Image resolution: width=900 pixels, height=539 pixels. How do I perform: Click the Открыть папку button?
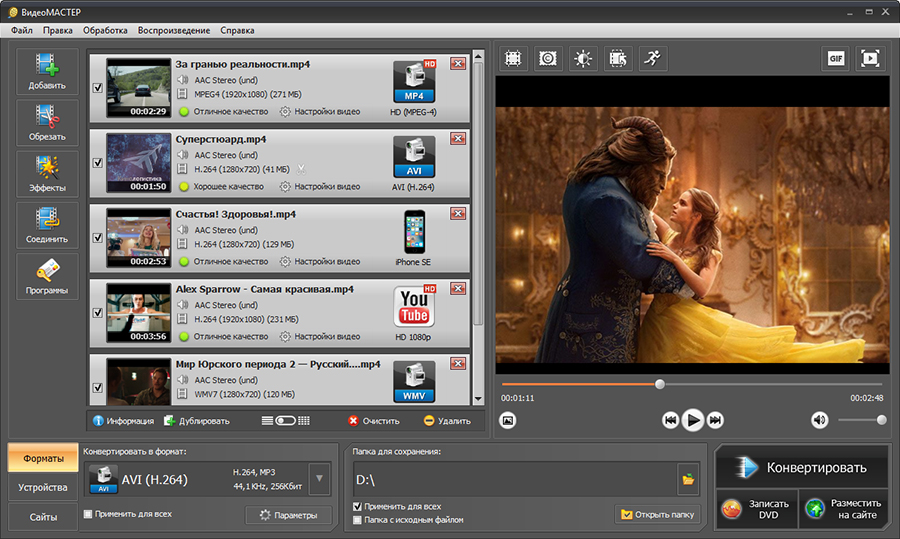658,515
